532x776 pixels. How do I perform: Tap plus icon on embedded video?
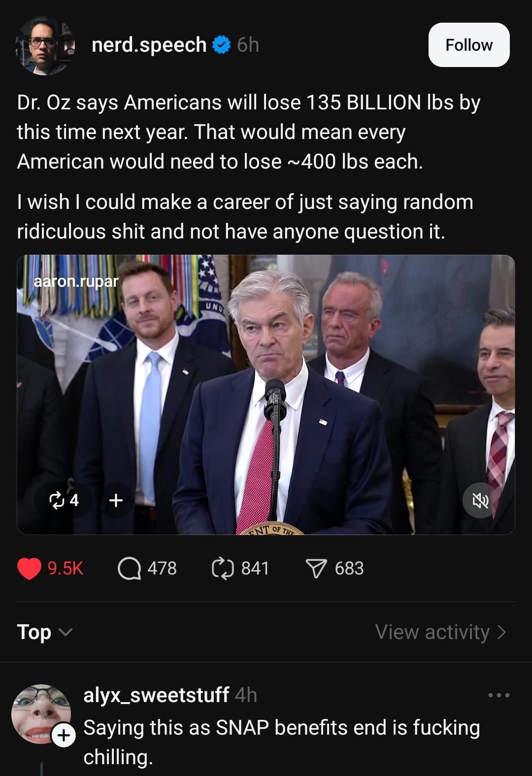116,500
